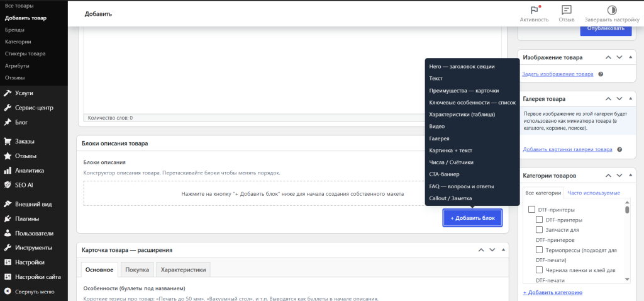Collapse Карточка товара расширения panel
Screen dimensions: 644x301
[502, 250]
